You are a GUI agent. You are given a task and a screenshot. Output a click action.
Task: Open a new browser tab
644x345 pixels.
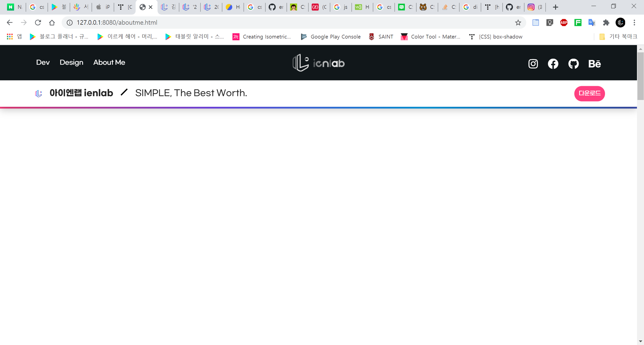[555, 7]
